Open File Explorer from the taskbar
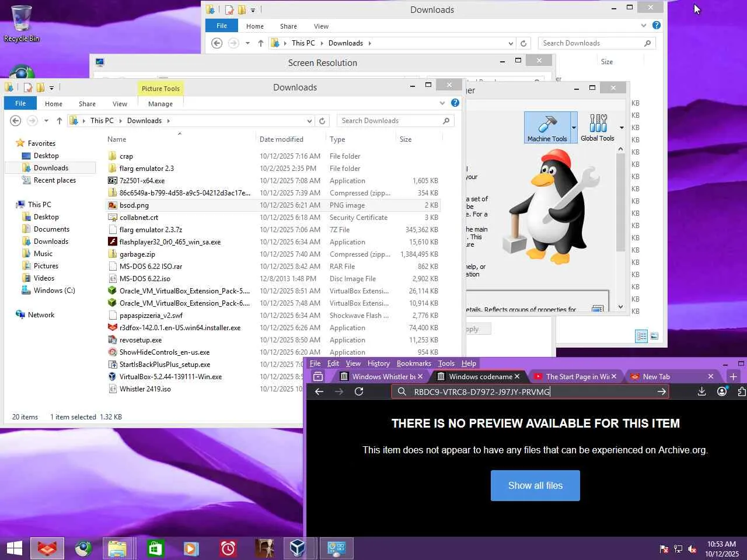The width and height of the screenshot is (747, 560). tap(117, 548)
